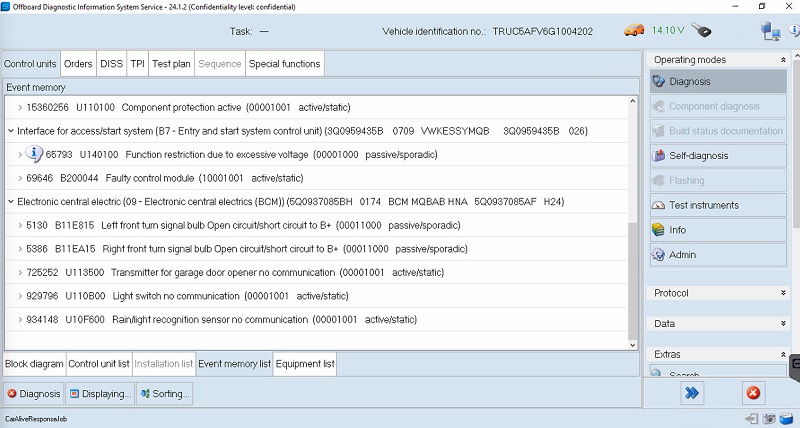The width and height of the screenshot is (800, 428).
Task: Click the info bubble on fault 65793
Action: pyautogui.click(x=34, y=154)
